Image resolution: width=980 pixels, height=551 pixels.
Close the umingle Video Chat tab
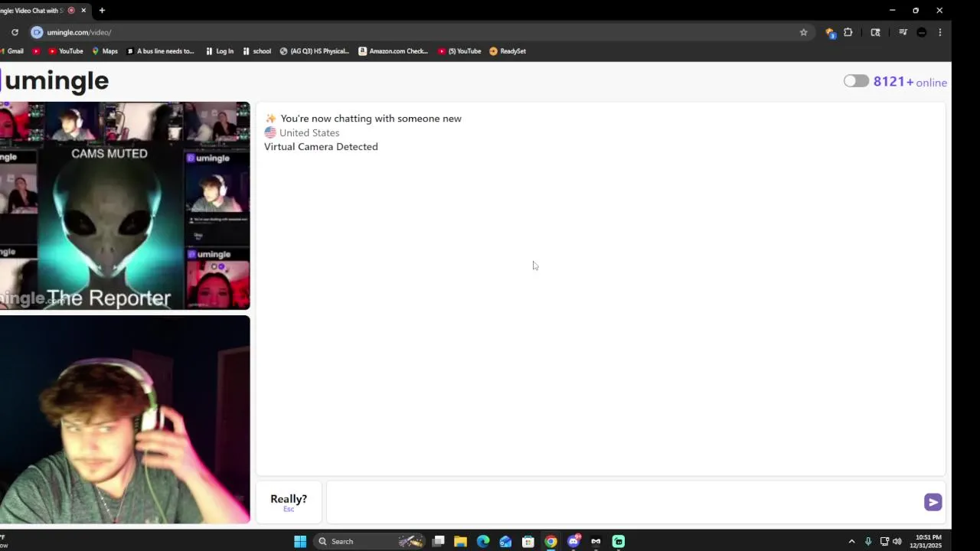[x=83, y=10]
